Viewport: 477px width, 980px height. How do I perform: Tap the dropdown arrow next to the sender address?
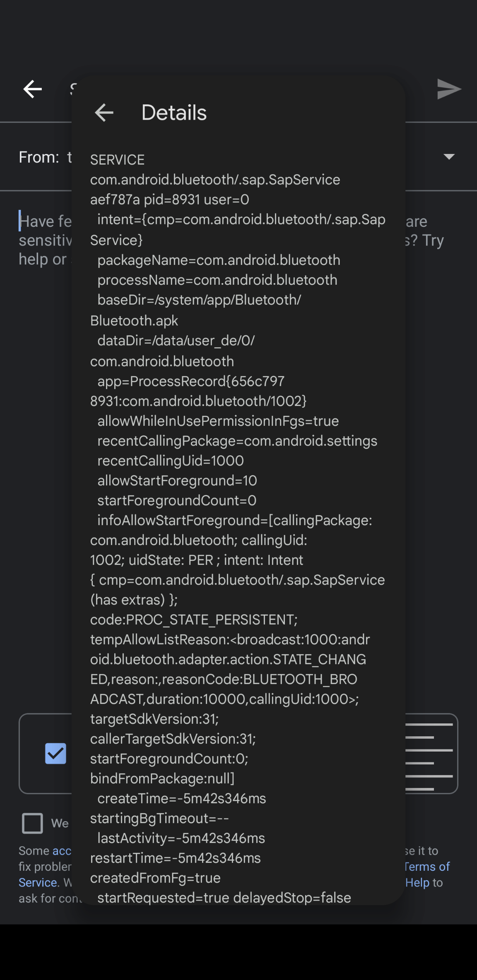(x=449, y=156)
